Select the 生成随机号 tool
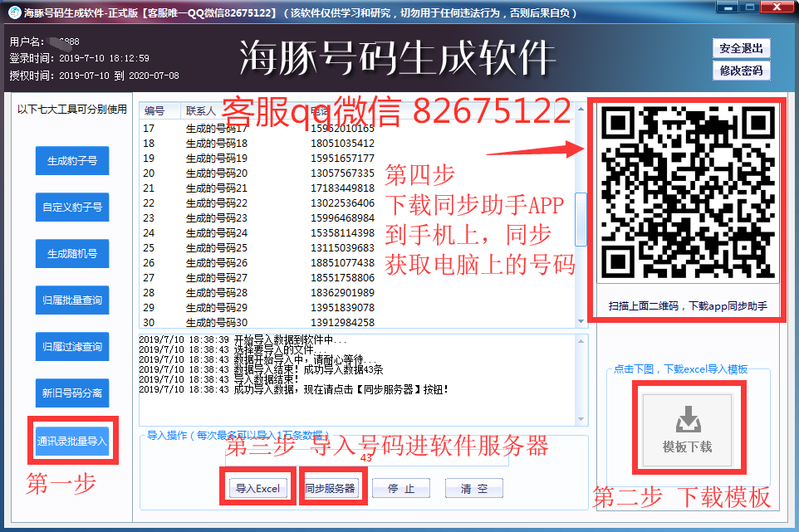 [x=72, y=253]
